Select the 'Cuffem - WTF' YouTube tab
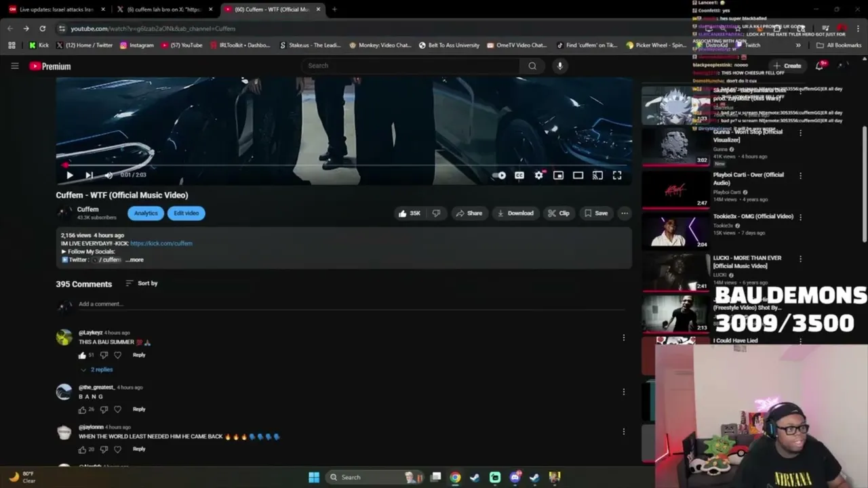 click(x=273, y=9)
